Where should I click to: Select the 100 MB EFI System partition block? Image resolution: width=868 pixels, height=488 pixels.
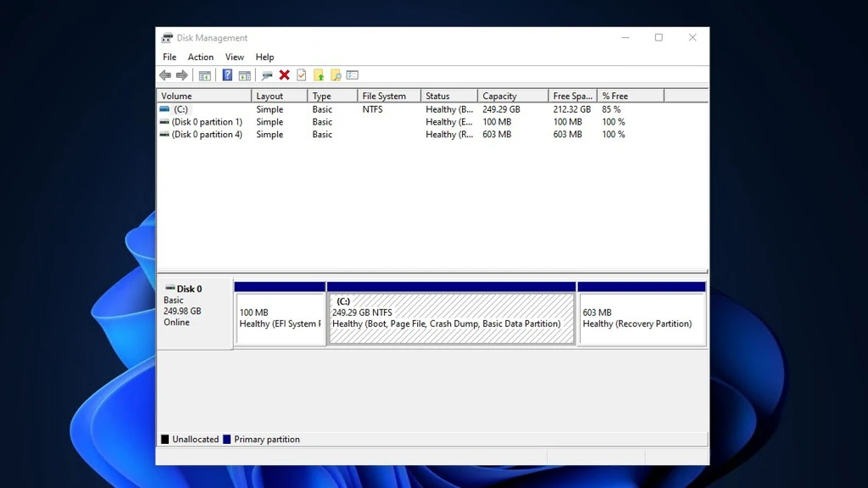280,314
